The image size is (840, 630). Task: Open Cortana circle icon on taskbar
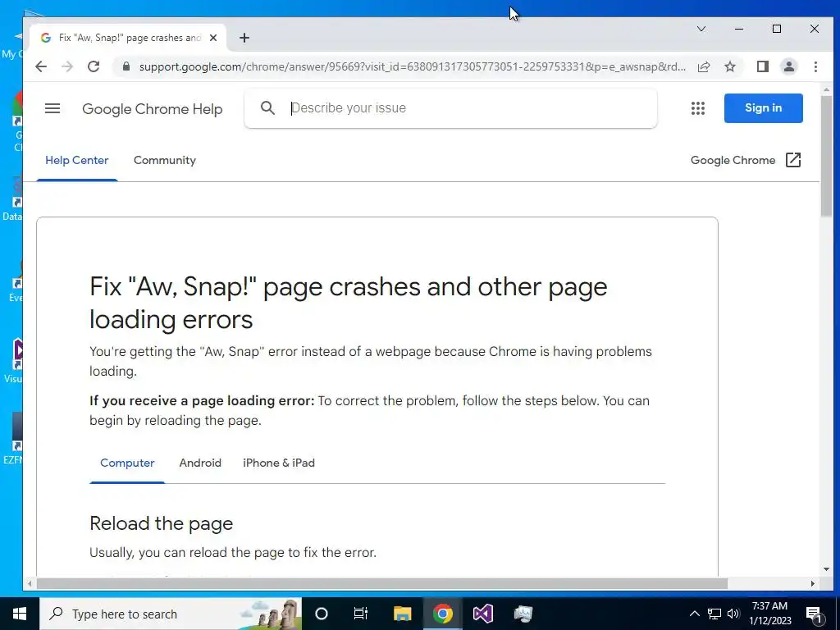tap(322, 614)
